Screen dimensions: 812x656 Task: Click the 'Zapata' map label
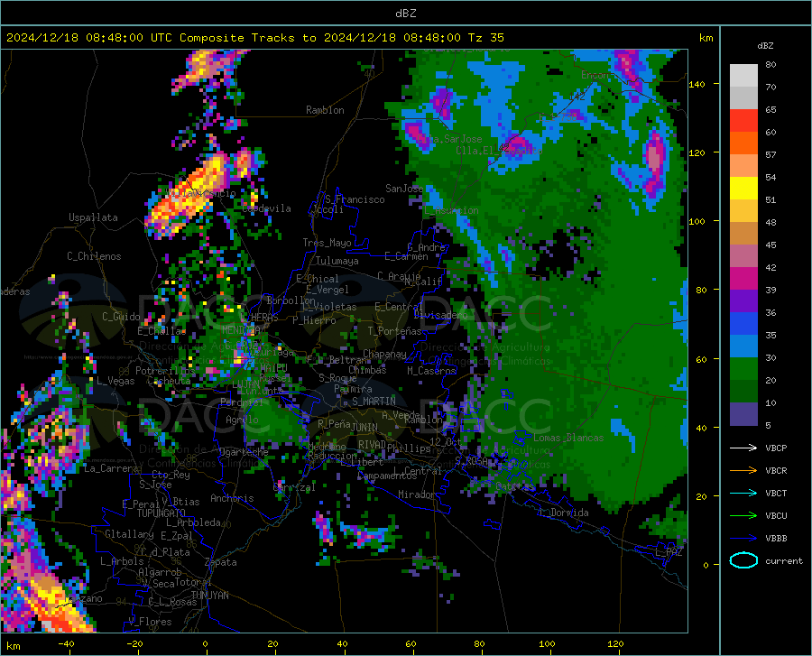[x=221, y=562]
